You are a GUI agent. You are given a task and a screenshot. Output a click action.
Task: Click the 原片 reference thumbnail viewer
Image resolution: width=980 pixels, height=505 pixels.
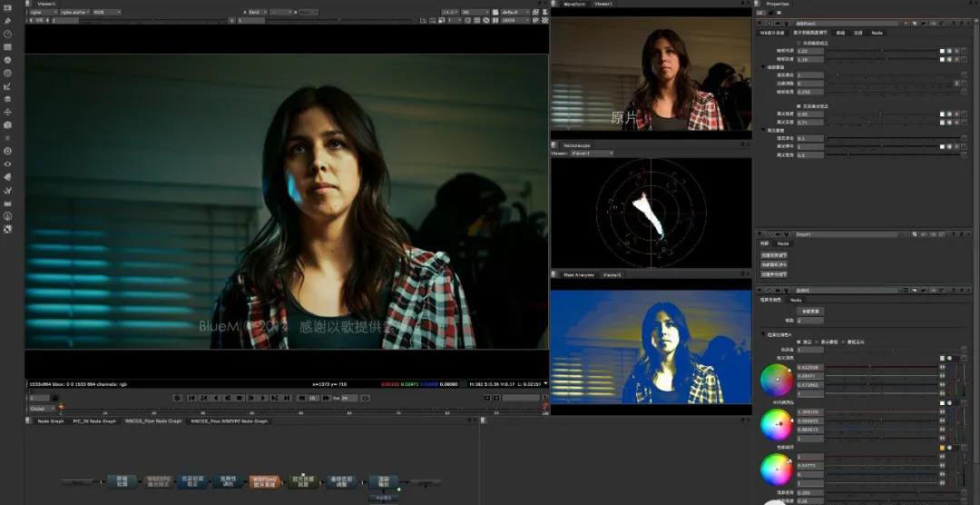tap(651, 74)
